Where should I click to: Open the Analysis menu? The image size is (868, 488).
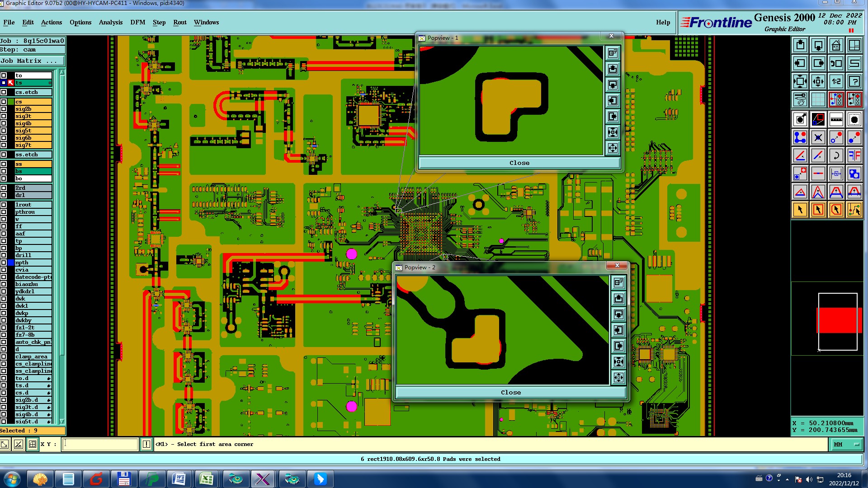pyautogui.click(x=110, y=22)
